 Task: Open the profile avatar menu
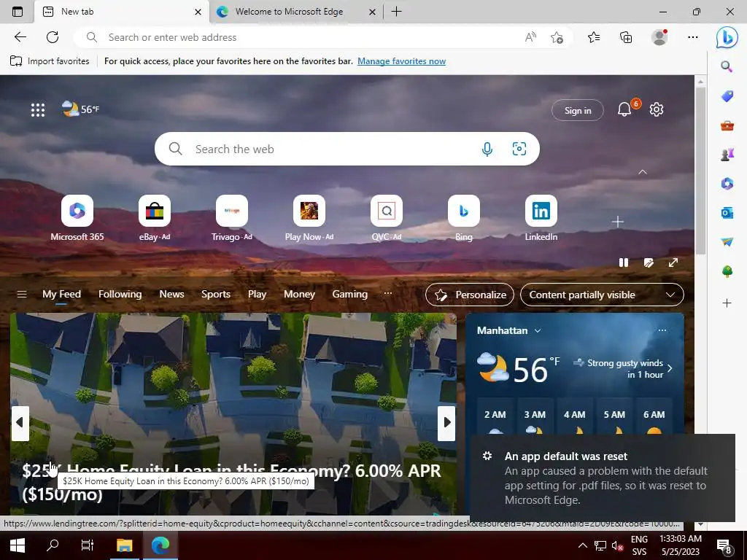click(x=659, y=37)
